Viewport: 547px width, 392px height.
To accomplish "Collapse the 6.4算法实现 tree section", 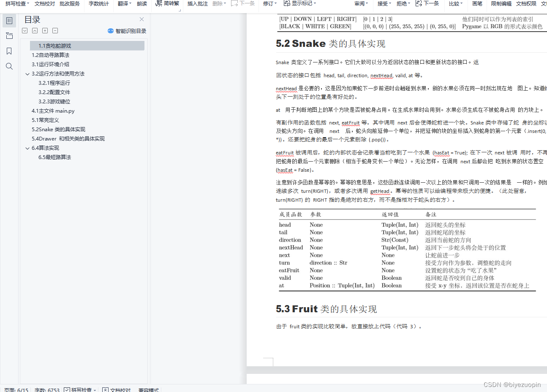I will [x=27, y=148].
